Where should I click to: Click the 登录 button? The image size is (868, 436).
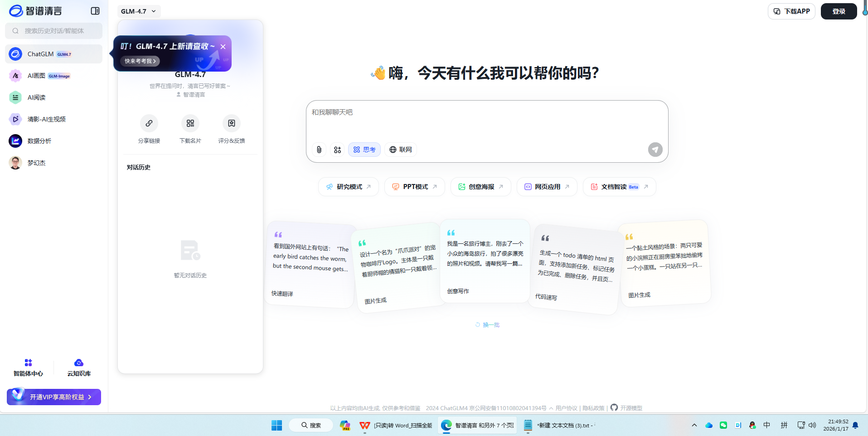click(x=838, y=11)
